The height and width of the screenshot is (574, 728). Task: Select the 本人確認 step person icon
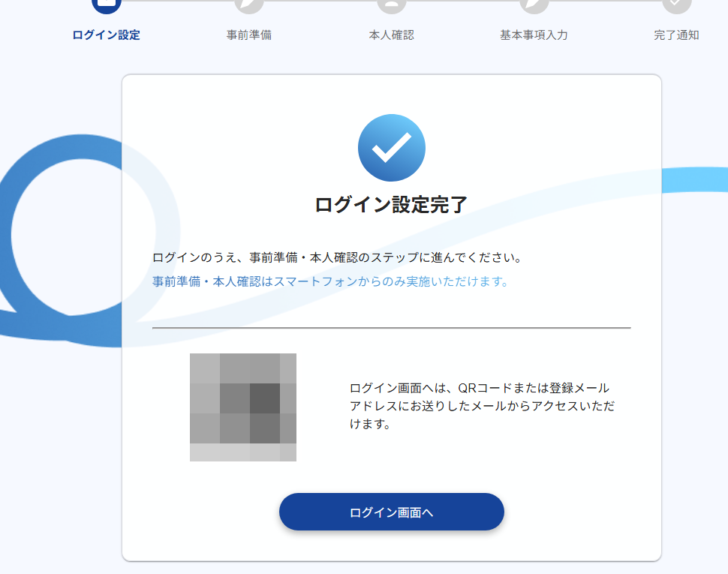point(392,5)
